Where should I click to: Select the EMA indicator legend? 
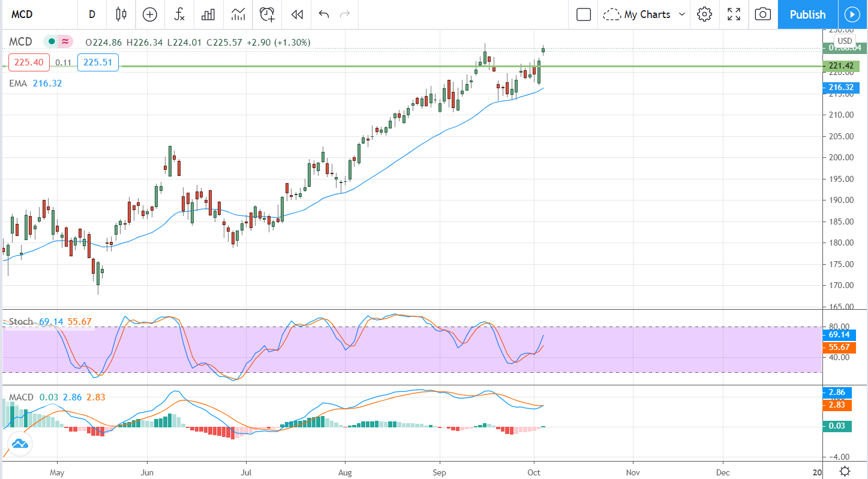[18, 83]
